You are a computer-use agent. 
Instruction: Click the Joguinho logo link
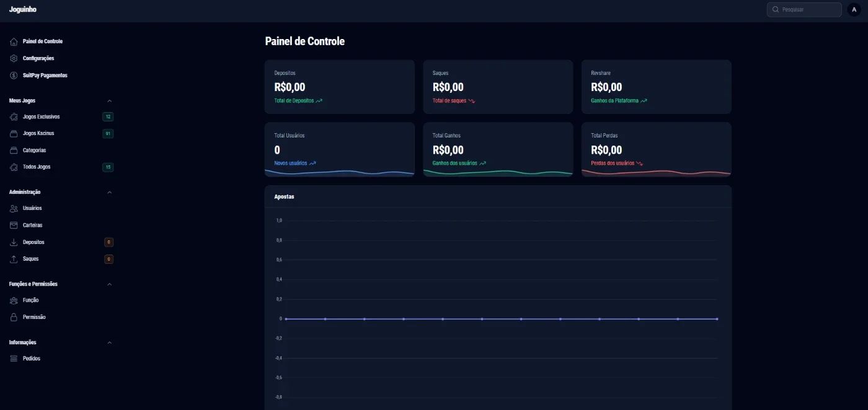click(23, 9)
